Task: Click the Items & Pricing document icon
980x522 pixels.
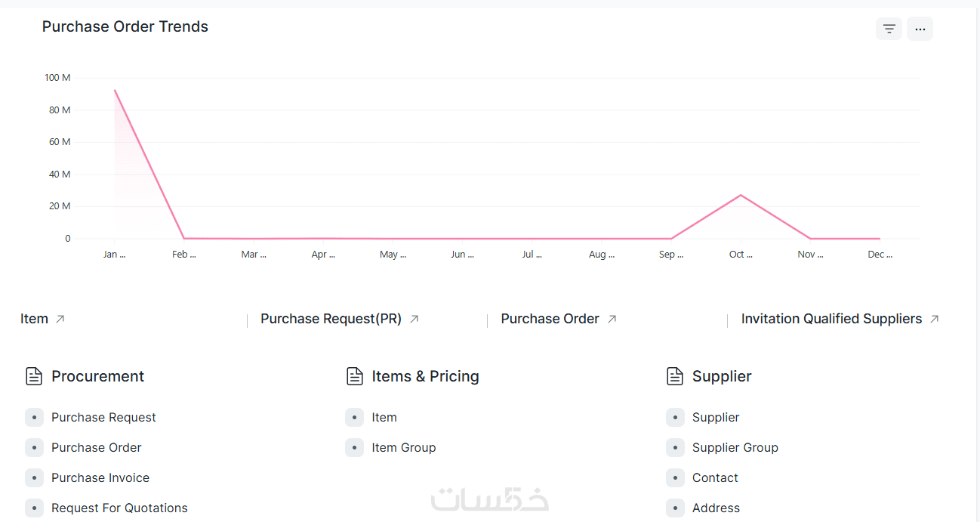Action: point(355,376)
